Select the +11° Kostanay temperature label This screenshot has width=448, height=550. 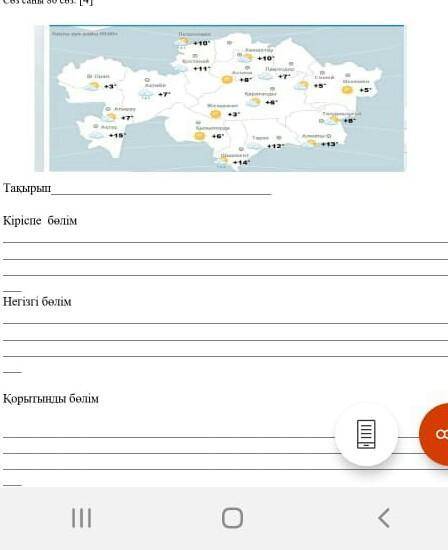coord(202,69)
